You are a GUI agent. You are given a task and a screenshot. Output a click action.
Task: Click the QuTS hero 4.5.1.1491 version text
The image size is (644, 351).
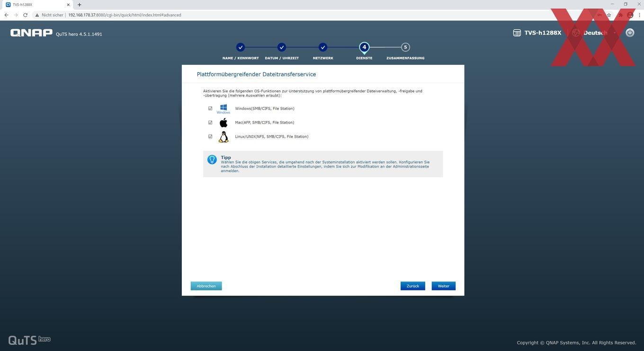[79, 34]
